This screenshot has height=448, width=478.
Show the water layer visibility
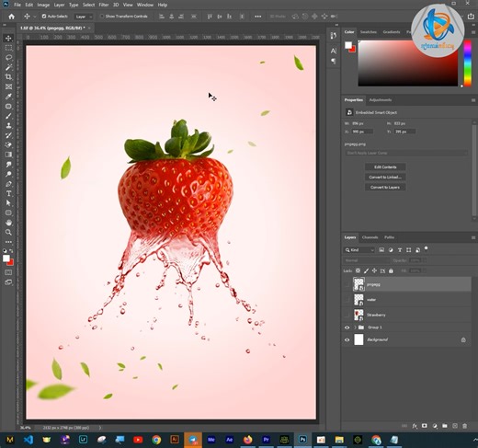point(347,300)
